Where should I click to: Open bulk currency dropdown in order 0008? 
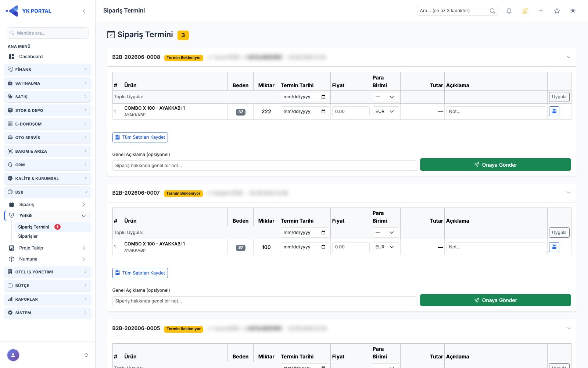coord(386,97)
